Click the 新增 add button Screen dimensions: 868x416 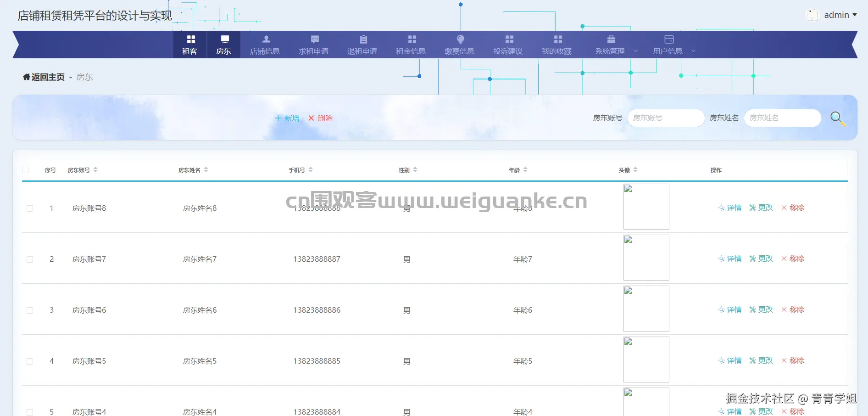pos(287,118)
